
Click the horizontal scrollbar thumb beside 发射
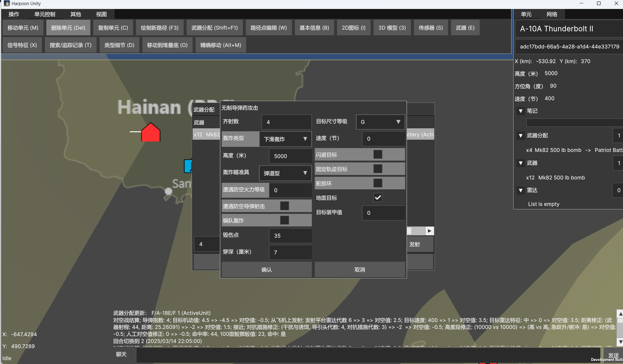409,231
